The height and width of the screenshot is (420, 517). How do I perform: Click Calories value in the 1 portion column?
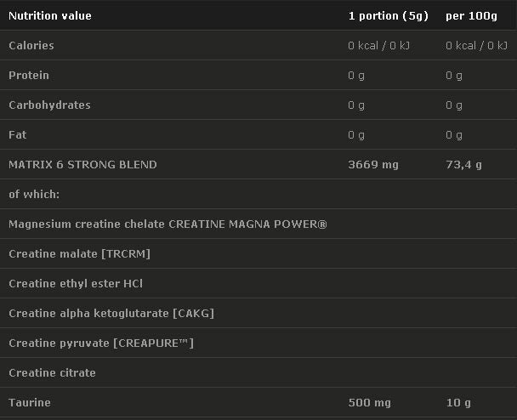point(379,45)
